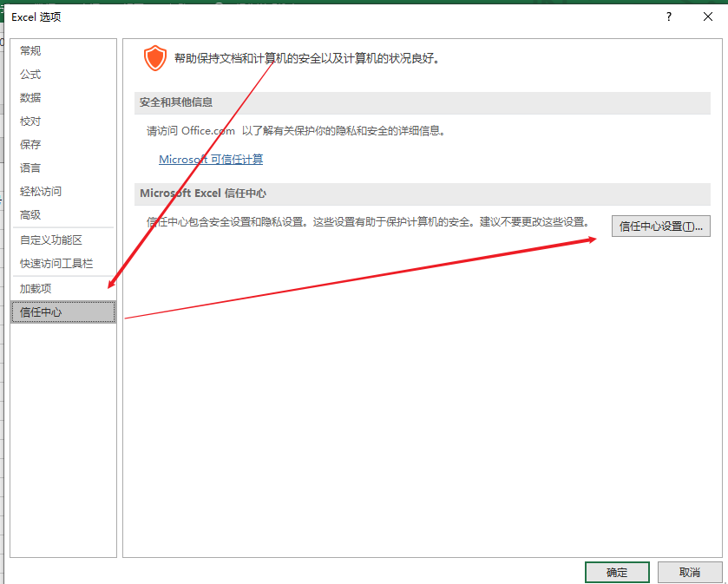Open the 常规 options category
The width and height of the screenshot is (728, 584).
[62, 50]
